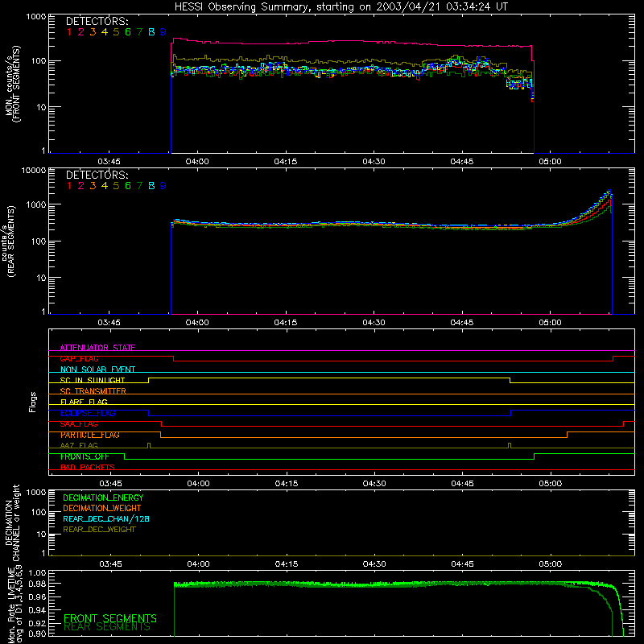The height and width of the screenshot is (644, 644).
Task: Select the DETECTORS: legend heading in rear segments plot
Action: tap(97, 175)
